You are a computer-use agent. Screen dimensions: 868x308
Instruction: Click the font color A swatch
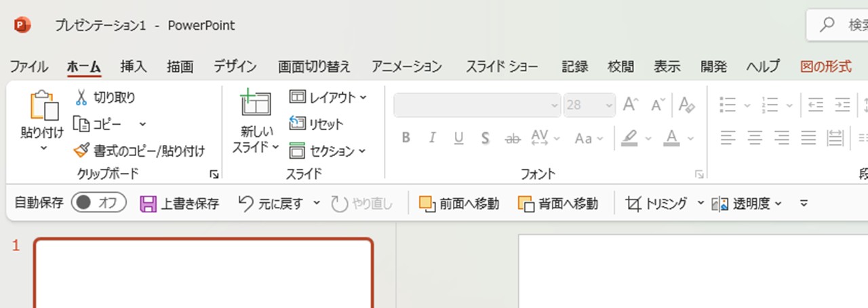671,138
